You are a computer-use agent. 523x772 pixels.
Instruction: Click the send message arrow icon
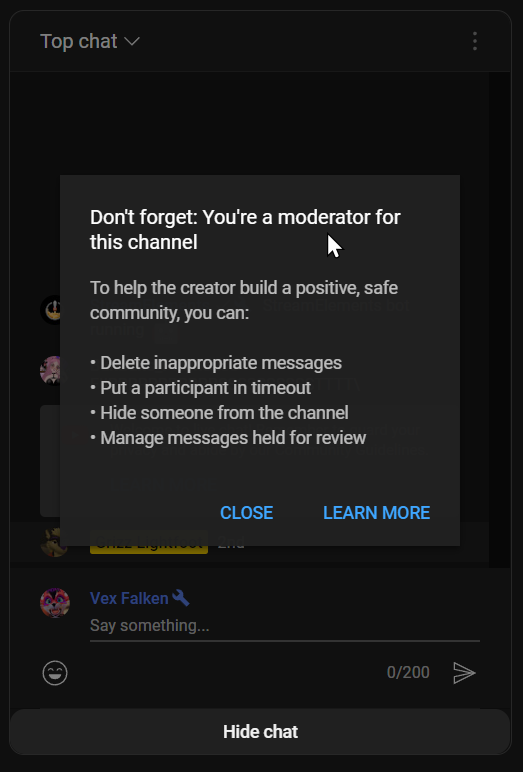pyautogui.click(x=464, y=673)
